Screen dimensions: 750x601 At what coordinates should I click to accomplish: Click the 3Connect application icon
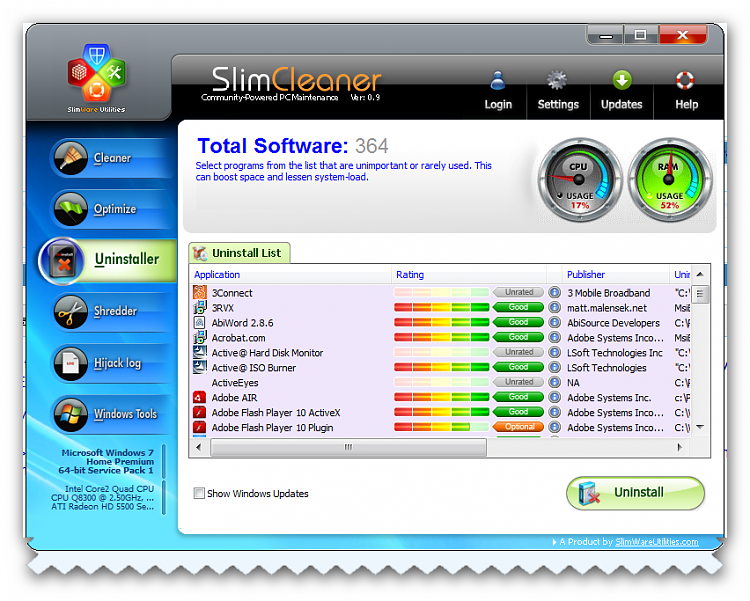pyautogui.click(x=199, y=292)
